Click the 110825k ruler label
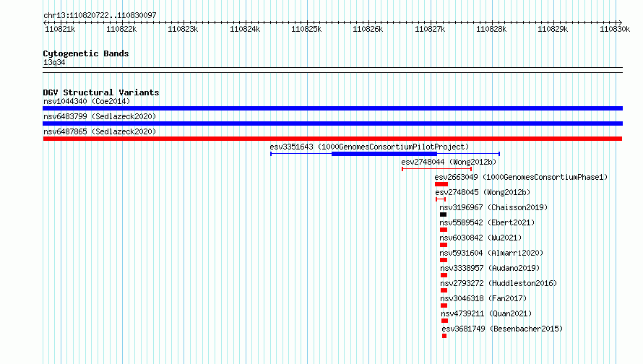 click(306, 29)
